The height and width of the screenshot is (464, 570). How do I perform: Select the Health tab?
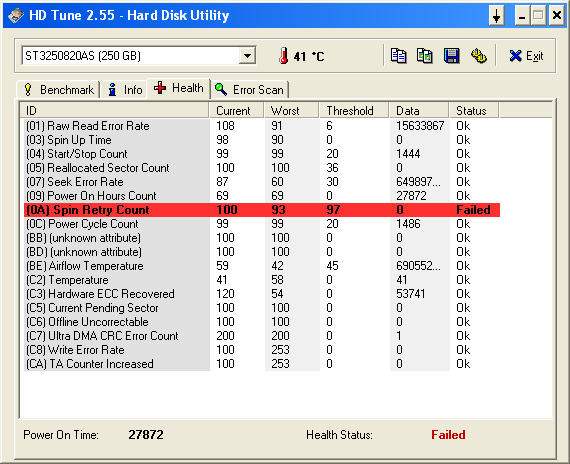point(179,88)
